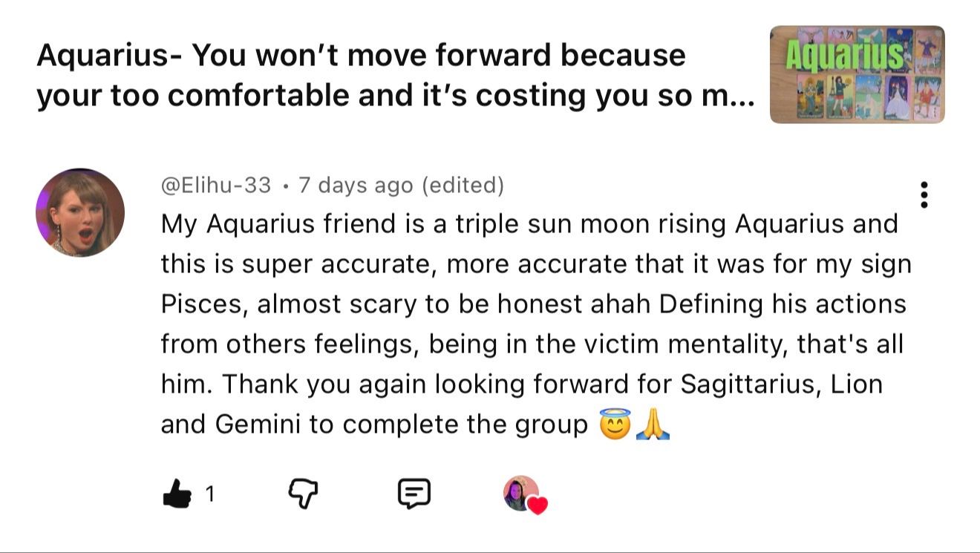Click the green "Aquarius" text on the thumbnail
Screen dimensions: 980x553
844,53
